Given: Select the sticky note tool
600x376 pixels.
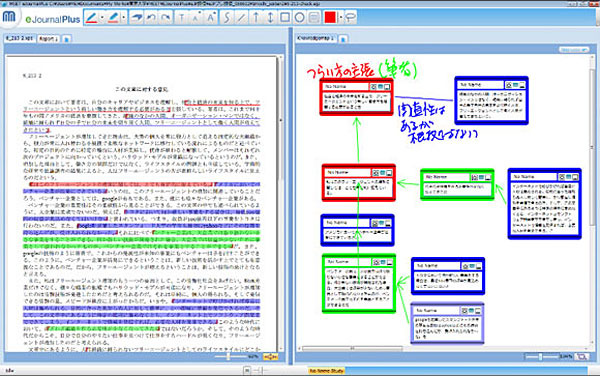Looking at the screenshot, I should coord(314,18).
